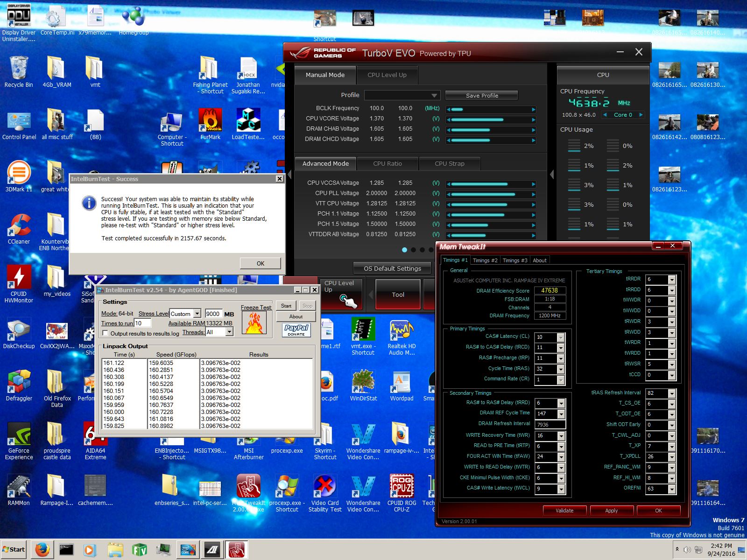Click into Times to run field
Screen dimensions: 747x560
point(143,323)
